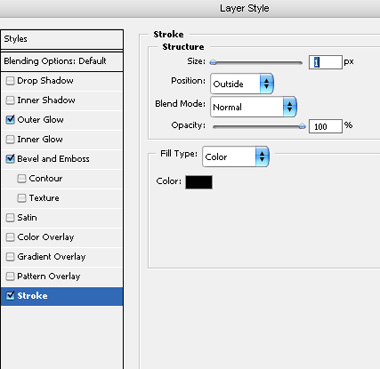
Task: Uncheck the Bevel and Emboss checkbox
Action: (10, 159)
